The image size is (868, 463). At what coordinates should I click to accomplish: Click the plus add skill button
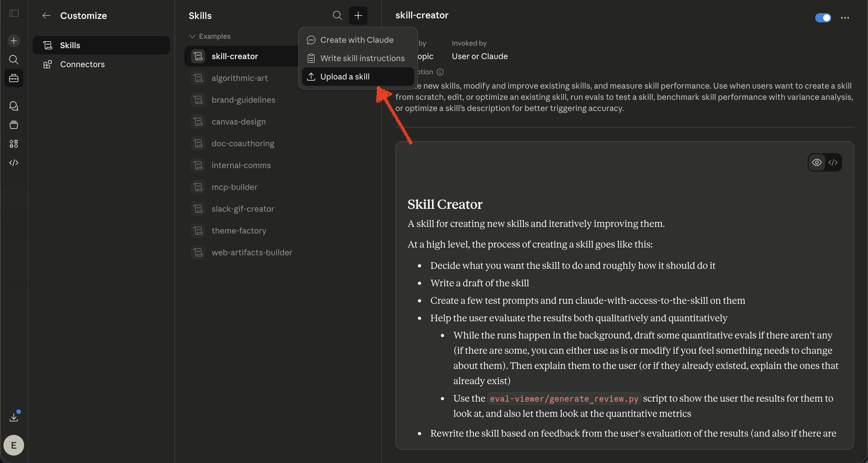click(x=358, y=15)
